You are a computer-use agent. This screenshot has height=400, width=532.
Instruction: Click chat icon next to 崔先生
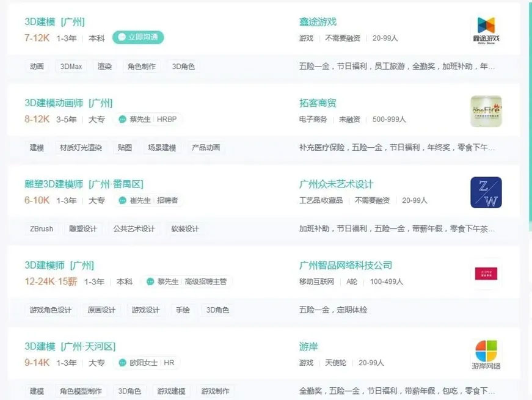pos(122,200)
